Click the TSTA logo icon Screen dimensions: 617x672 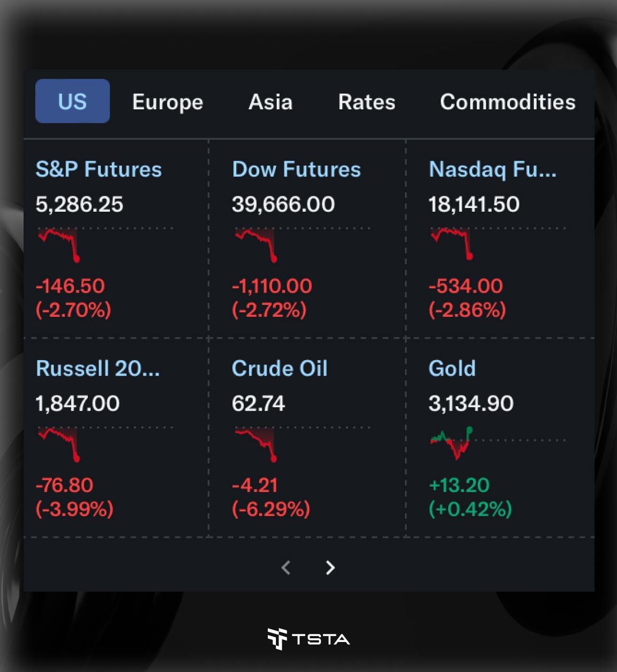[277, 638]
